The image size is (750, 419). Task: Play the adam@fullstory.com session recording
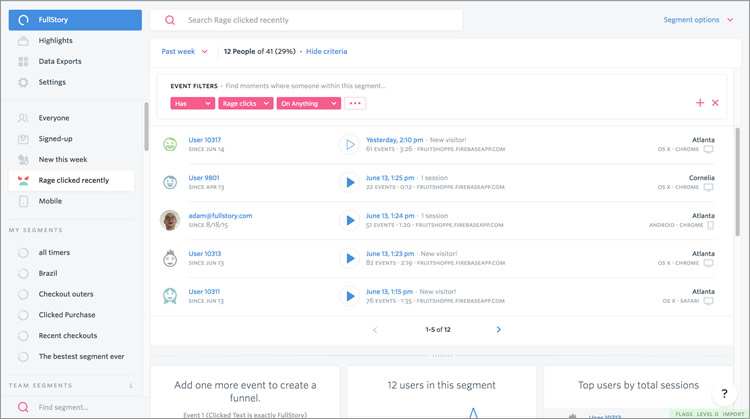[x=350, y=220]
